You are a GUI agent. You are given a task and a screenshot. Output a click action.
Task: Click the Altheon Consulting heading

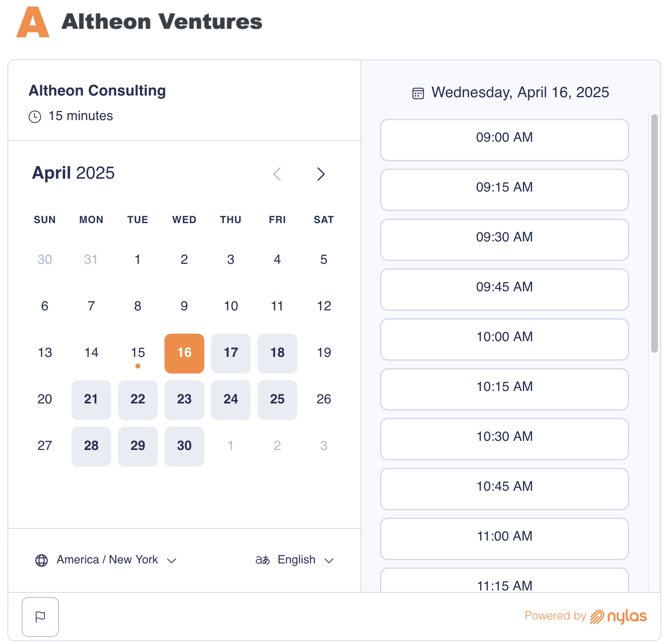tap(97, 90)
